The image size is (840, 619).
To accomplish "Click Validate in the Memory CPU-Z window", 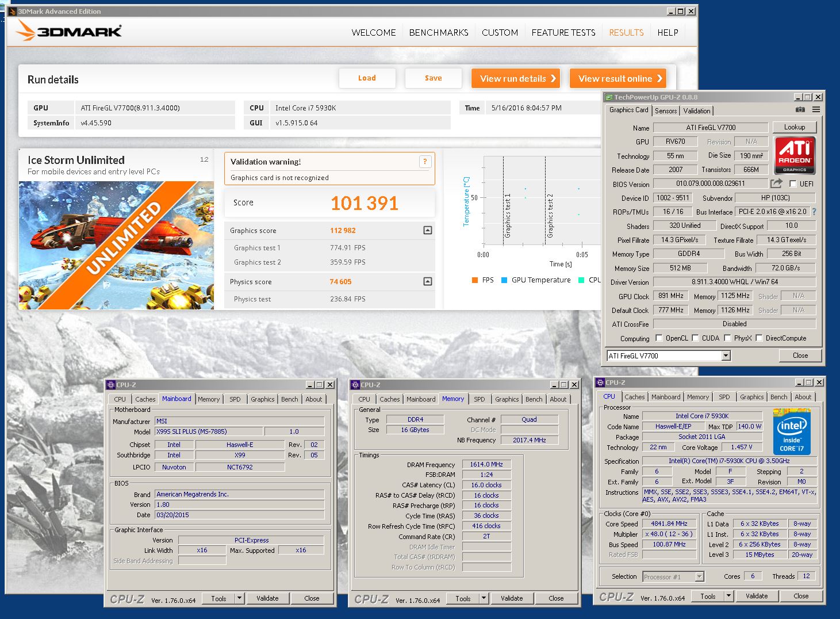I will [512, 598].
